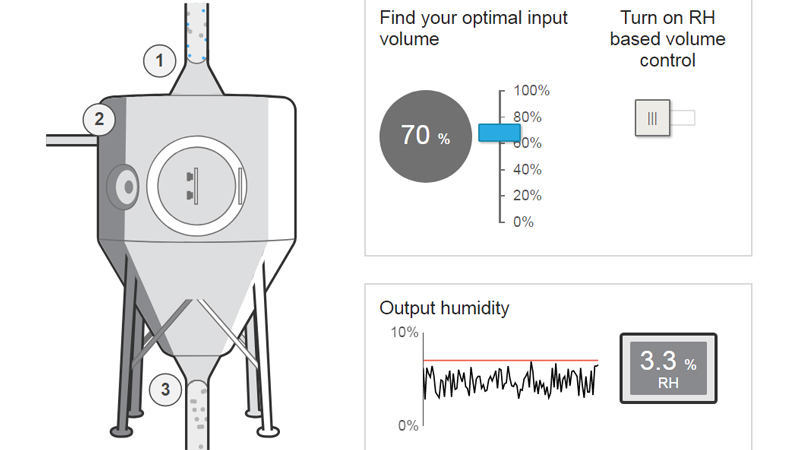
Task: Click callout marker number 3
Action: (x=166, y=387)
